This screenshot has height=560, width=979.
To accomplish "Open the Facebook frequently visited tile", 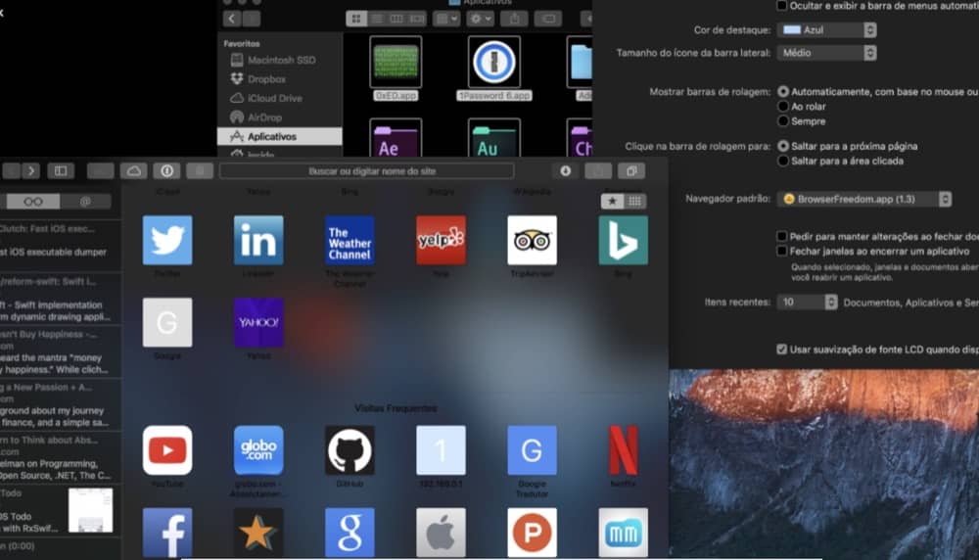I will click(x=167, y=533).
